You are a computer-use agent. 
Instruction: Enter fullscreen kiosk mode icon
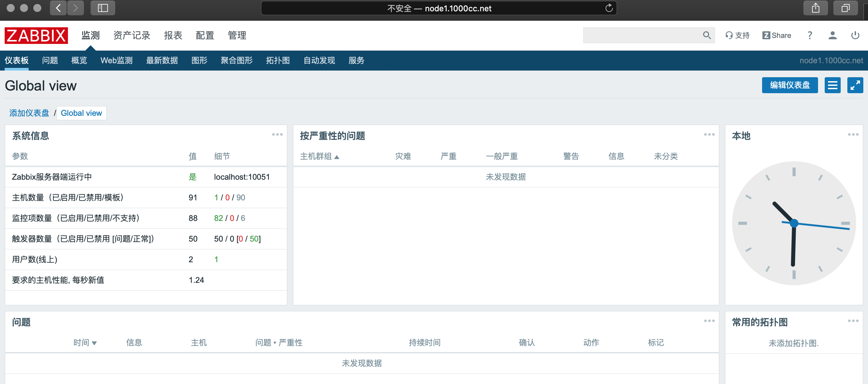point(855,85)
